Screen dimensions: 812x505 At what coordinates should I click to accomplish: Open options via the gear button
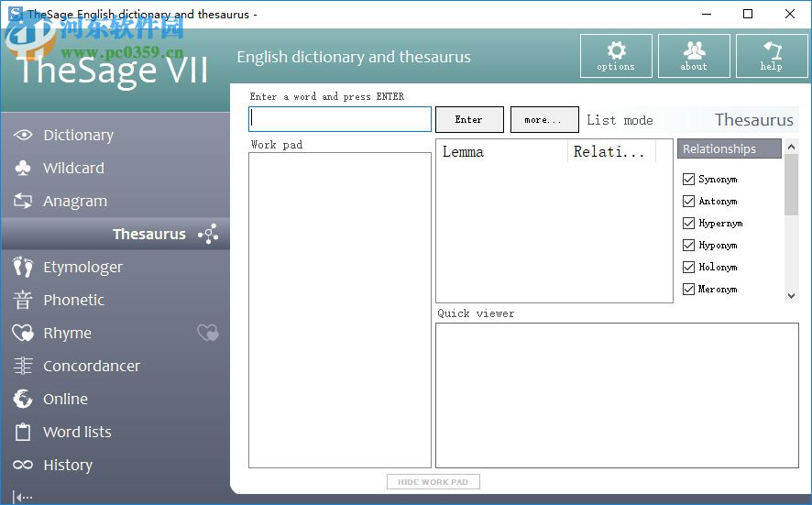[616, 56]
